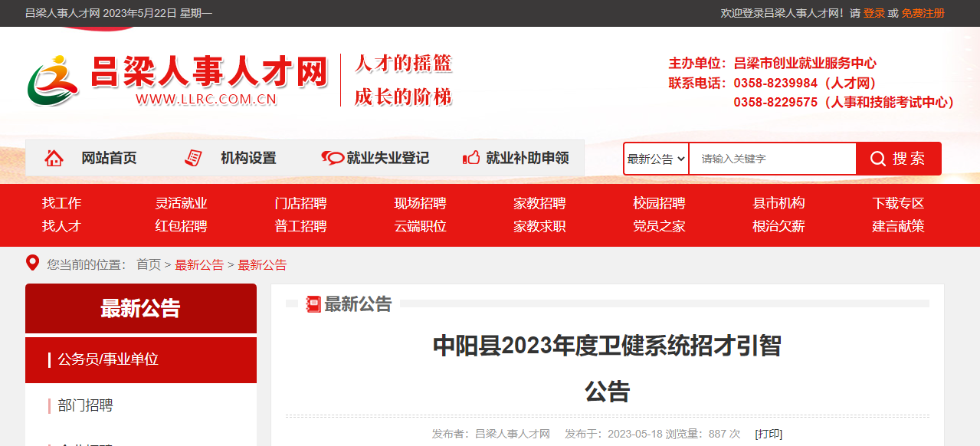The image size is (980, 446).
Task: Click 免费注册 link in top bar
Action: point(923,13)
